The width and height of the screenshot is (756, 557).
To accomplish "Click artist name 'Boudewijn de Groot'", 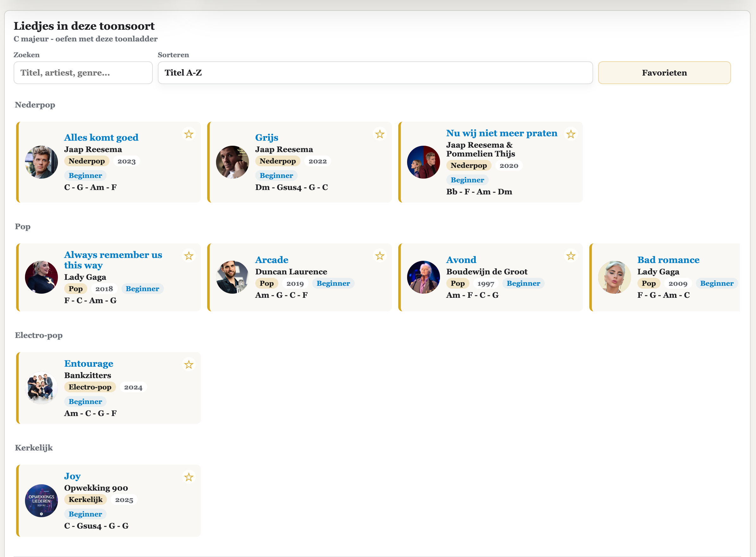I will [487, 272].
